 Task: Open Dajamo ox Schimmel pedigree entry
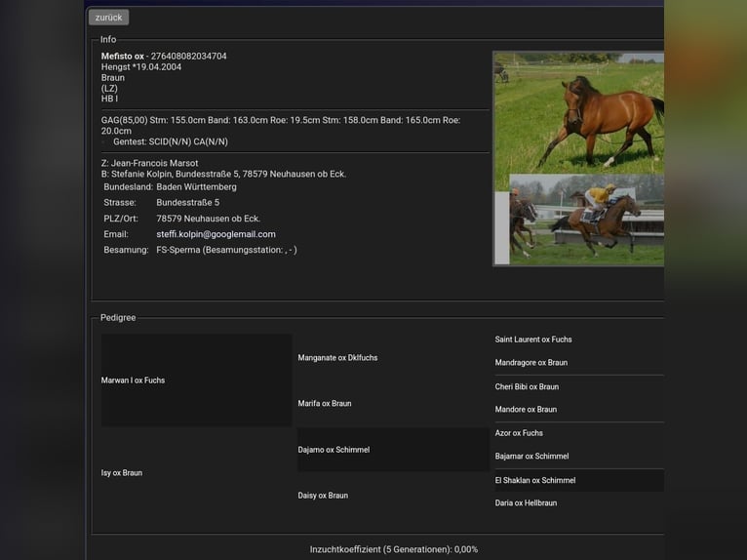(x=334, y=450)
